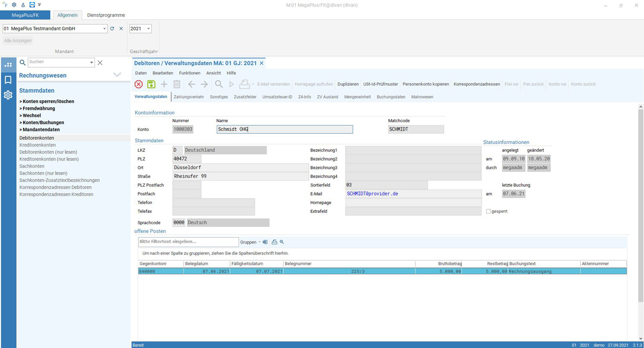This screenshot has width=644, height=348.
Task: Open the modules dots icon in left rail
Action: (8, 64)
